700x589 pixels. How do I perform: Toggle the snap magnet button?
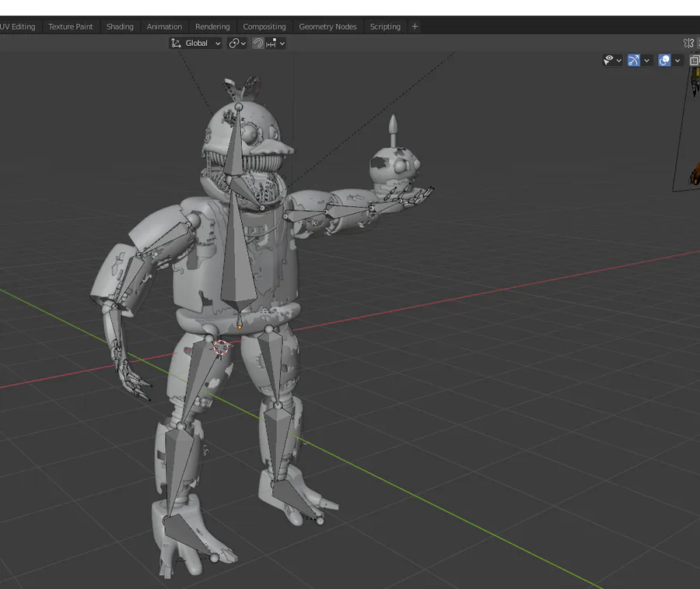[257, 44]
